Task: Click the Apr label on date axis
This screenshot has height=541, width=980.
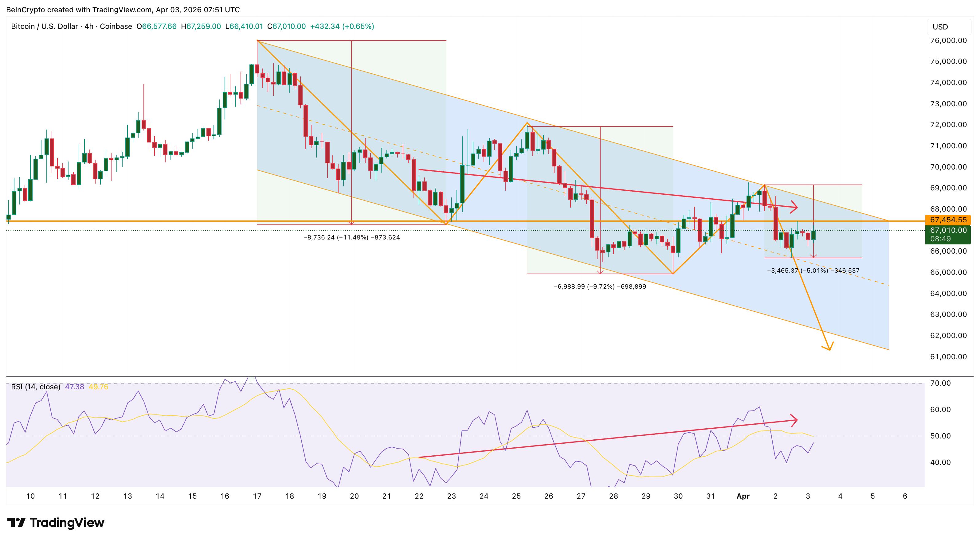Action: 743,496
